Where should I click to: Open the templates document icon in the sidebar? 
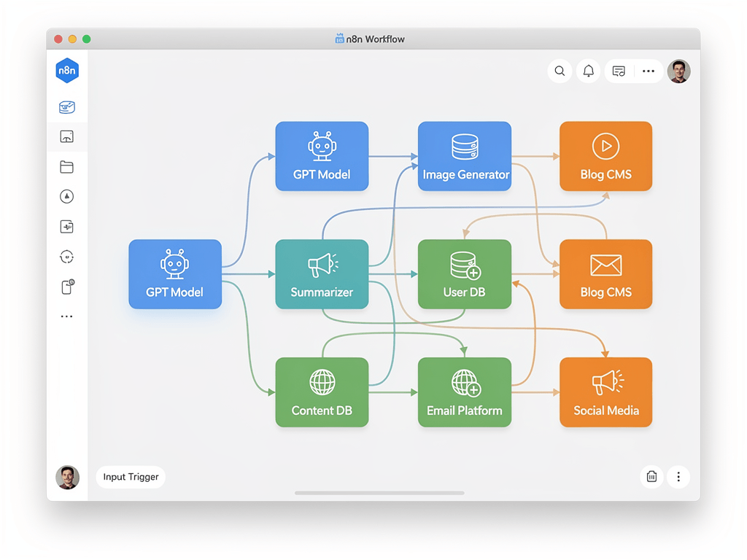point(67,287)
